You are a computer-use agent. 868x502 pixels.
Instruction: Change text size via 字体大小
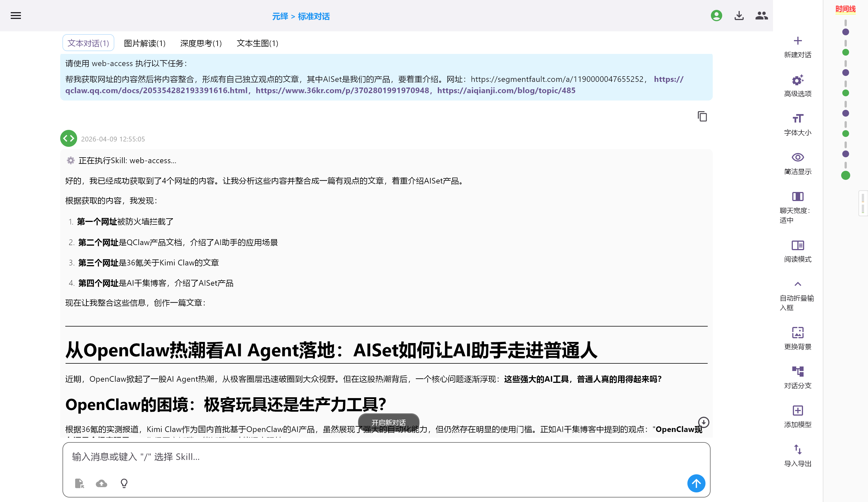798,125
